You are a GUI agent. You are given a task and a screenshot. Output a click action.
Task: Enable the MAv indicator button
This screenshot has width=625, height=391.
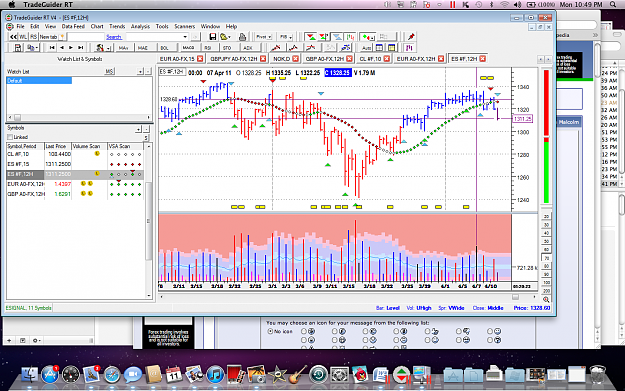pos(124,48)
